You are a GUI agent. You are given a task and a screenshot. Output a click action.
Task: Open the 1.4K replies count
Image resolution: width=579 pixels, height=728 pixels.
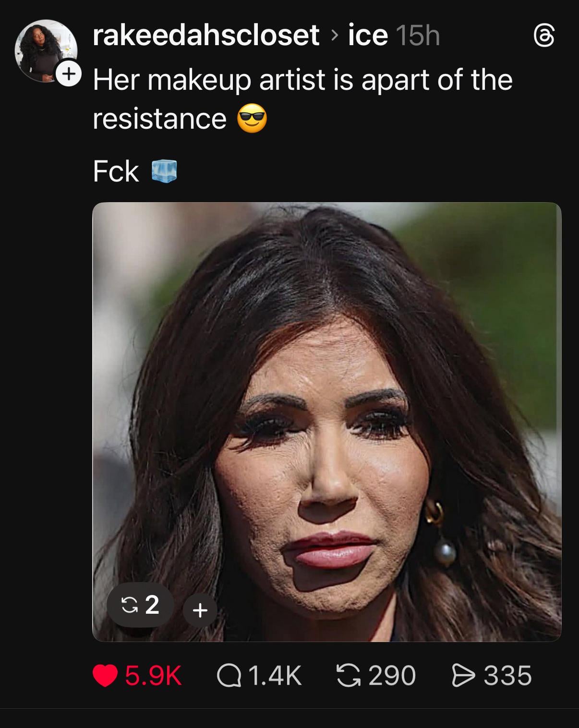[x=275, y=676]
